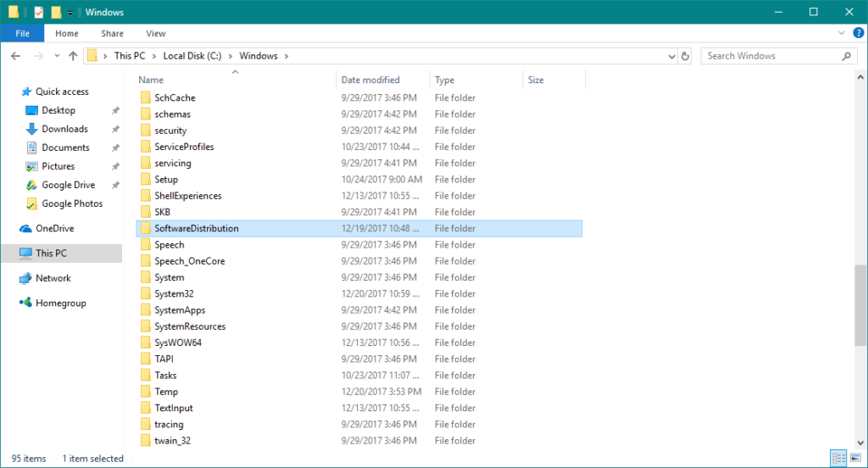This screenshot has width=868, height=468.
Task: Open the Help question mark icon
Action: point(858,33)
